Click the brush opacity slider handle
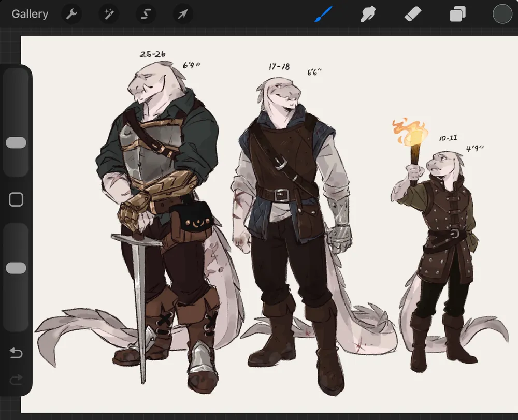 click(16, 268)
